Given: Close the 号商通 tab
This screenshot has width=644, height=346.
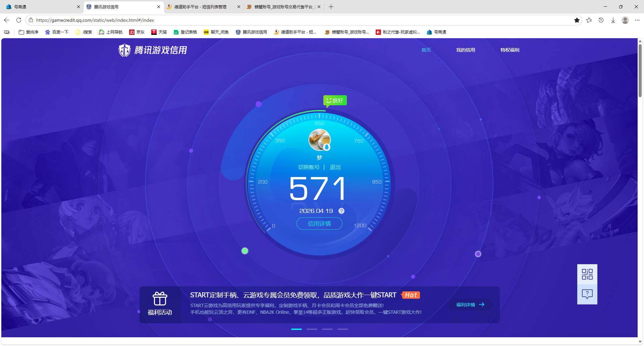Looking at the screenshot, I should [x=78, y=7].
